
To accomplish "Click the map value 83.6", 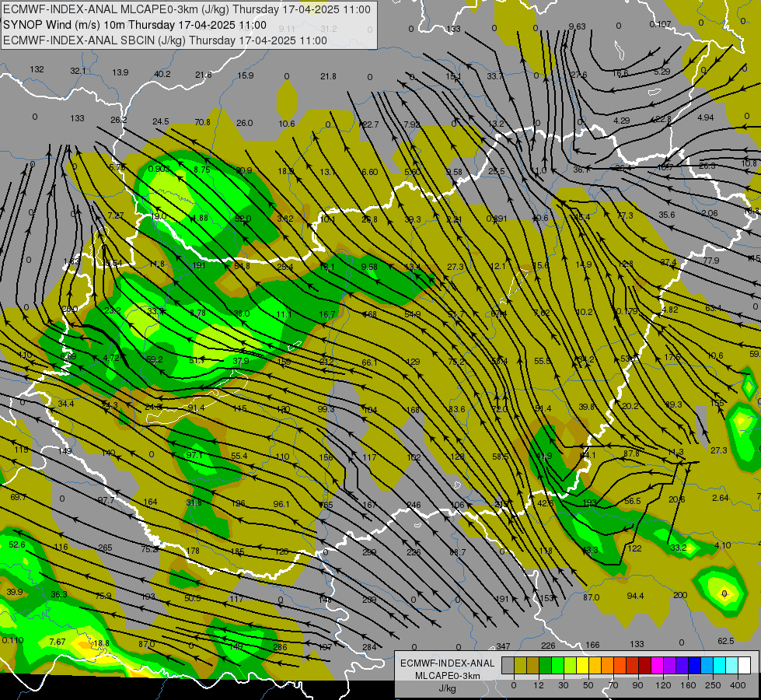I will [x=457, y=409].
